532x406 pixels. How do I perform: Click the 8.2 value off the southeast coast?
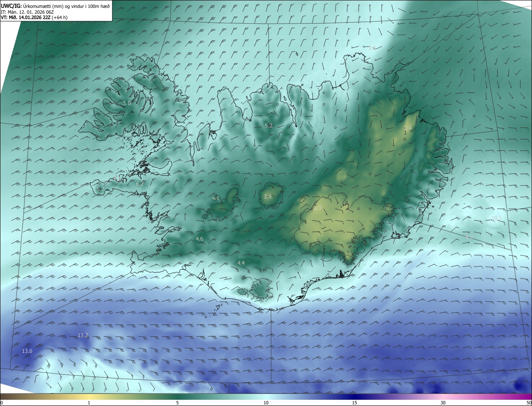pyautogui.click(x=469, y=237)
